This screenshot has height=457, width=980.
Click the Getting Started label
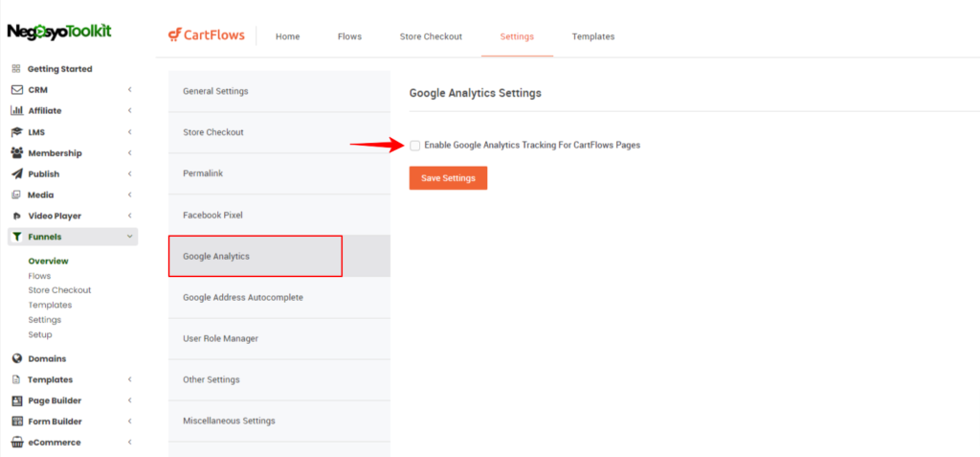coord(59,69)
